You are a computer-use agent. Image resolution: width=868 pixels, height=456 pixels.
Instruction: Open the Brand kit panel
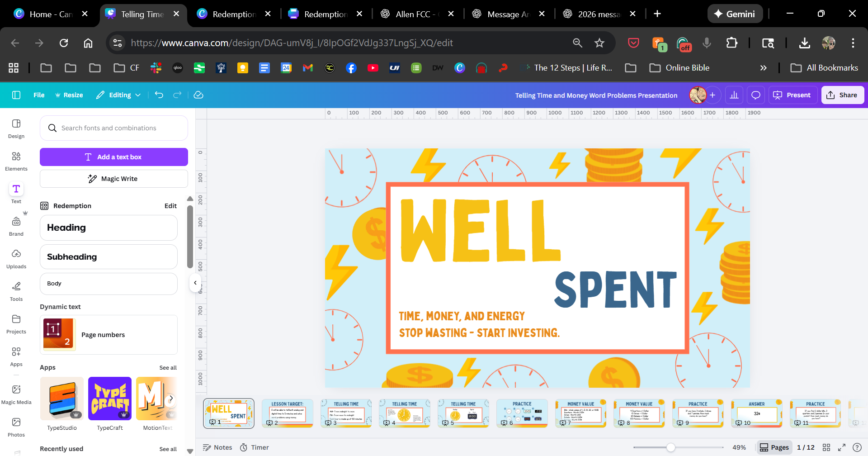(x=16, y=226)
